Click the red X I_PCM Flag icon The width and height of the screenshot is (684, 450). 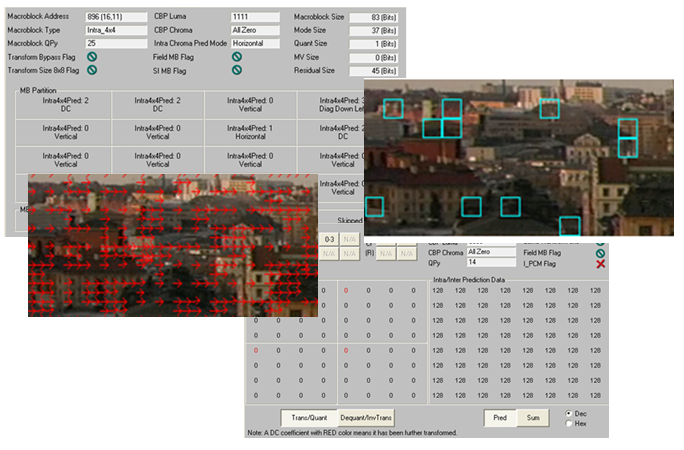point(600,262)
